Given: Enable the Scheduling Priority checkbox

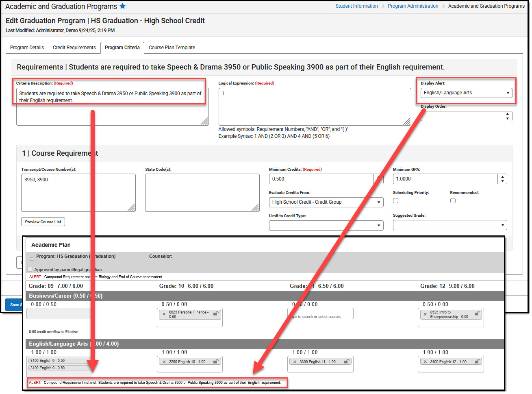Looking at the screenshot, I should coord(395,200).
